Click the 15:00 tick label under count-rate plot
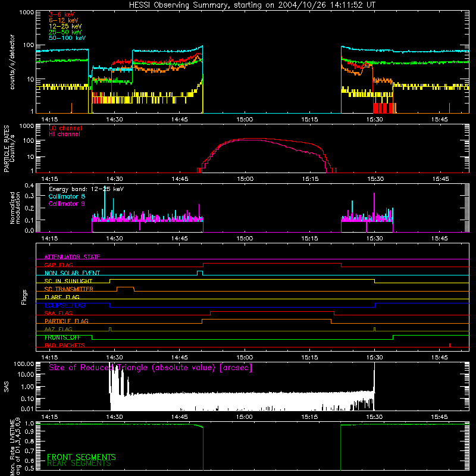Screen dimensions: 476x476 [x=245, y=120]
